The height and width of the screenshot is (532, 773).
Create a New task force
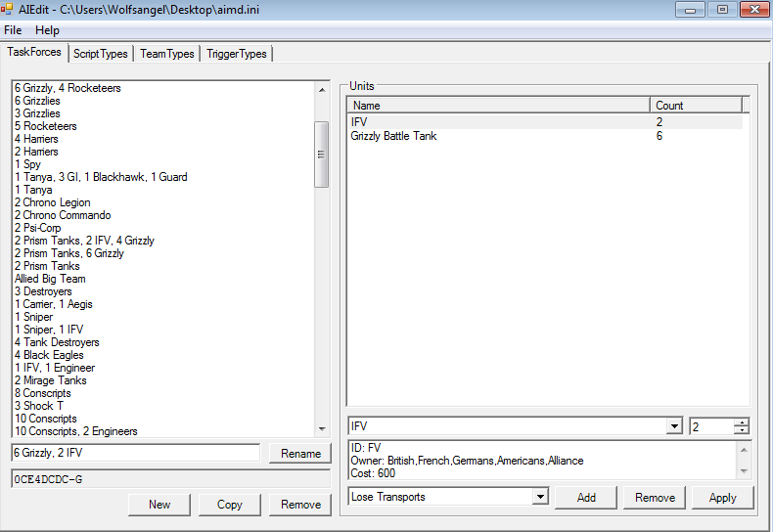tap(159, 505)
